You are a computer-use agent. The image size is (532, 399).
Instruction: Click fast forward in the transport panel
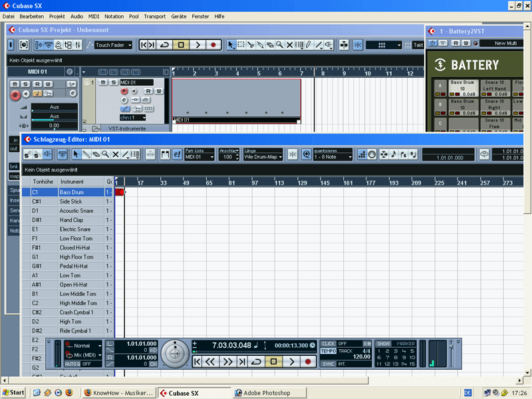227,362
